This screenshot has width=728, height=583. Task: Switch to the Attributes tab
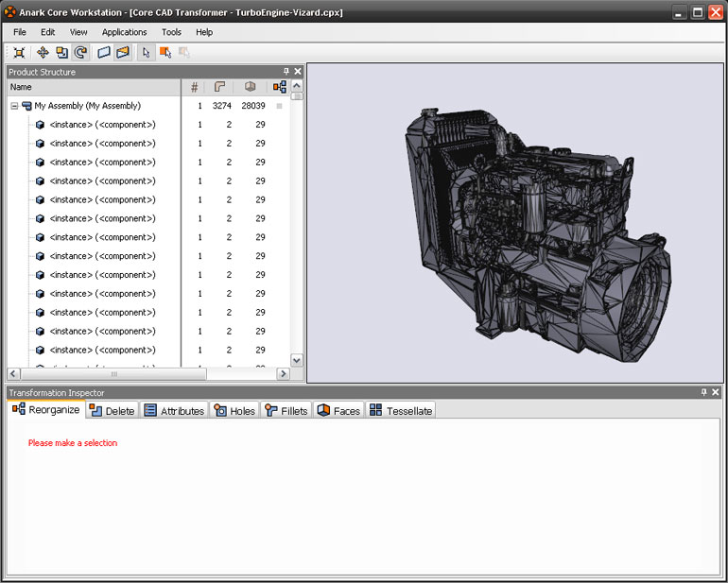tap(174, 411)
